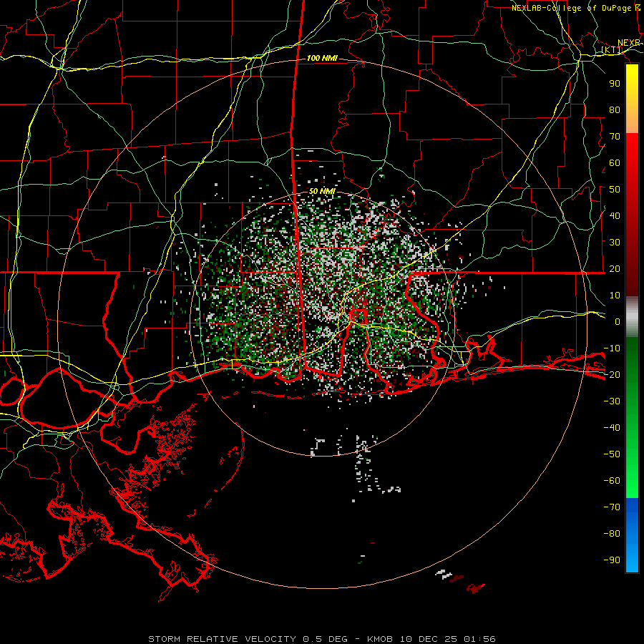
Task: Click the -70 scale value
Action: click(x=612, y=507)
